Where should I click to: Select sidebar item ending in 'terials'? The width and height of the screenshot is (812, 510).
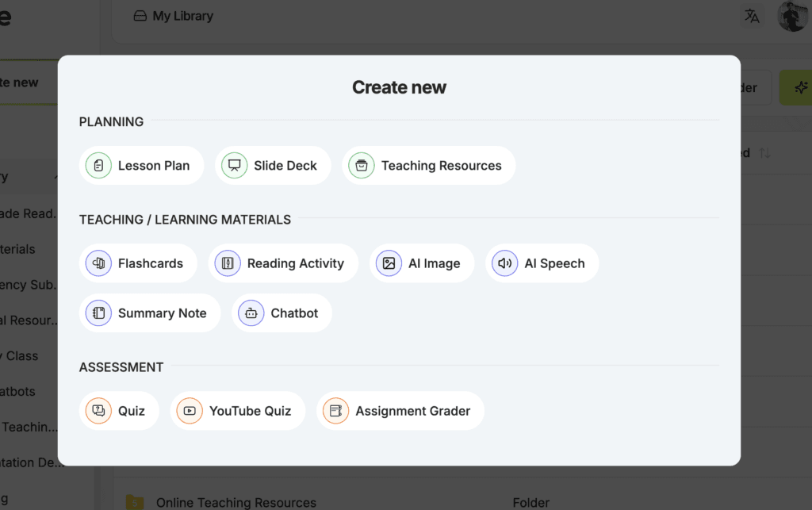click(x=17, y=249)
